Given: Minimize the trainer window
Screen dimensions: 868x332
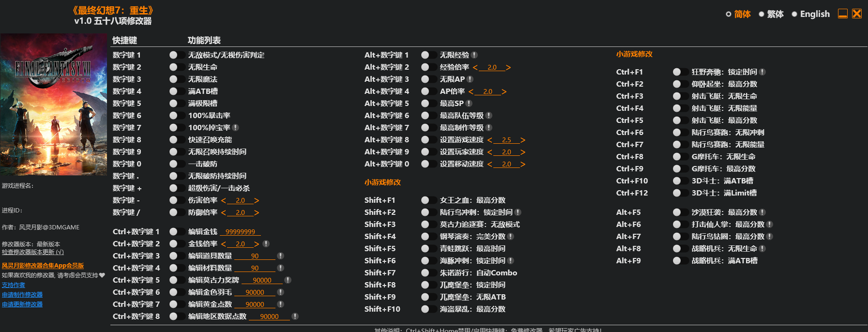Looking at the screenshot, I should pos(843,14).
